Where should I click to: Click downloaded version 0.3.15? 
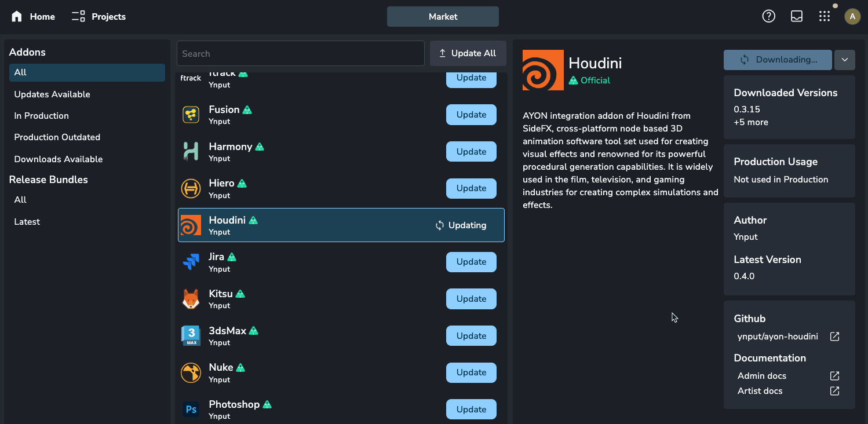click(x=747, y=109)
